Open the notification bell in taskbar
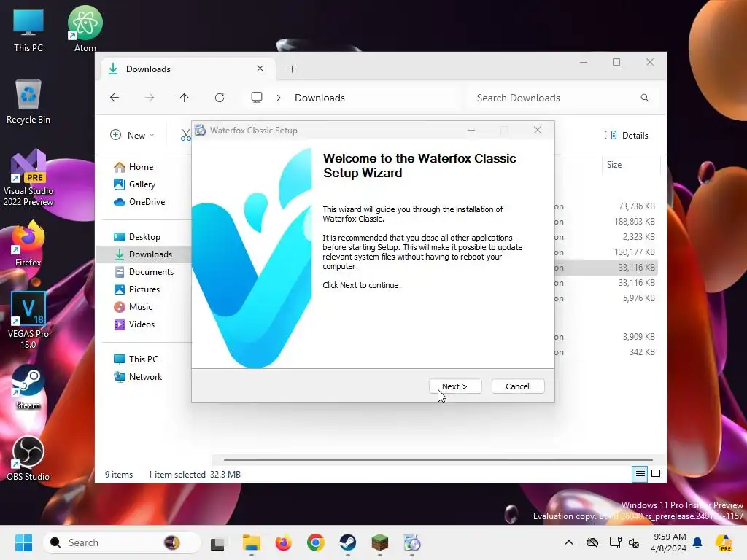Image resolution: width=747 pixels, height=560 pixels. pos(697,542)
